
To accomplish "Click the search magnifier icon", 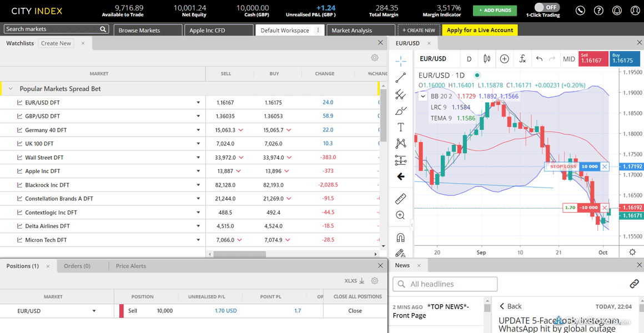I will click(x=103, y=29).
